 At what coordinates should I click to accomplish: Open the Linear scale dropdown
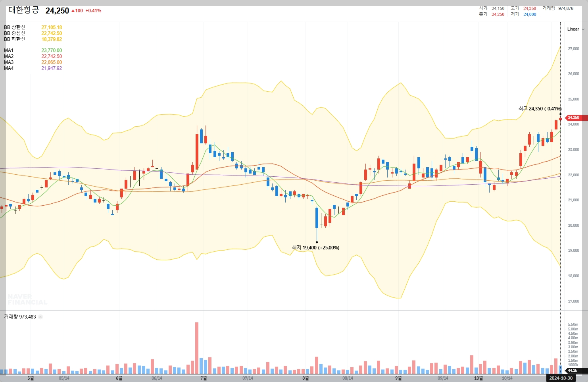576,29
